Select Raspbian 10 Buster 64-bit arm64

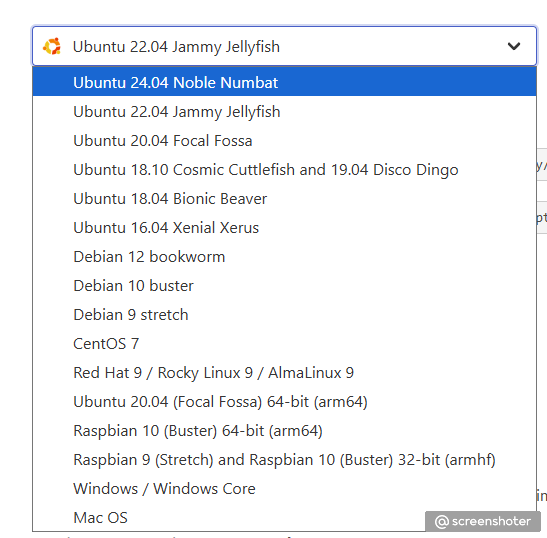(284, 430)
